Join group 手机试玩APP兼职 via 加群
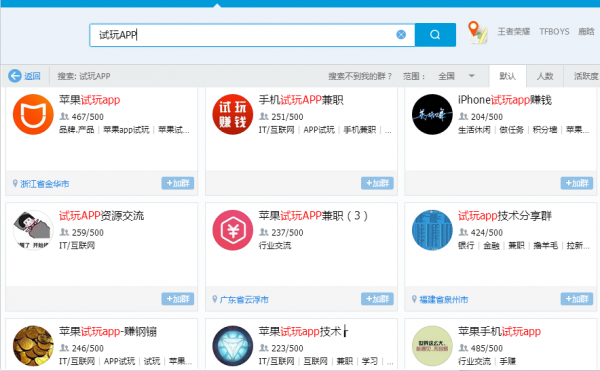This screenshot has height=371, width=600. 377,183
